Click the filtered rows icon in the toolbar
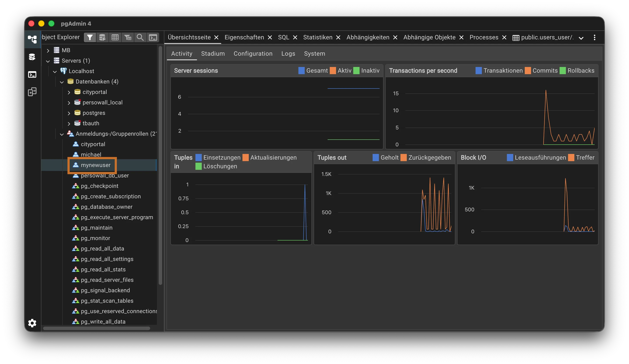This screenshot has width=629, height=364. pos(128,37)
